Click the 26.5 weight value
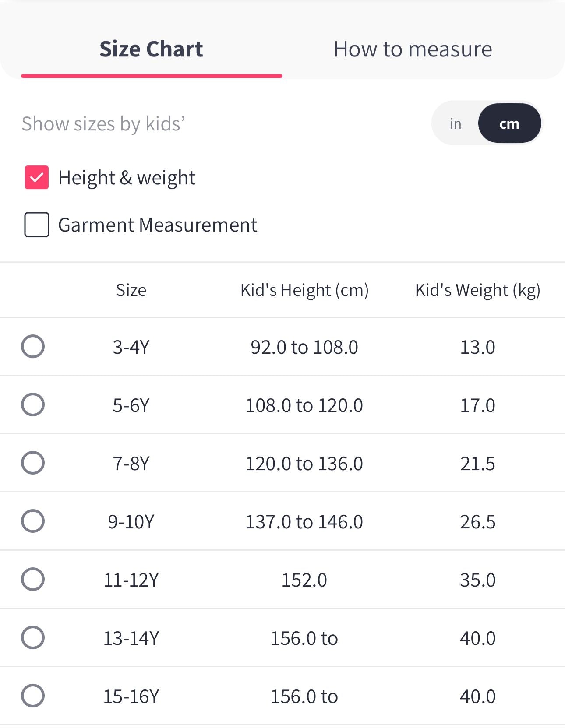This screenshot has width=565, height=728. 477,522
